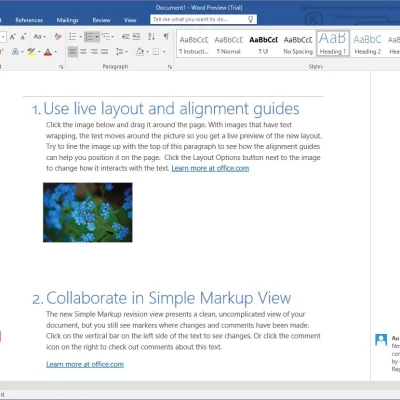Click the Decrease Indent icon
400x400 pixels.
(126, 36)
